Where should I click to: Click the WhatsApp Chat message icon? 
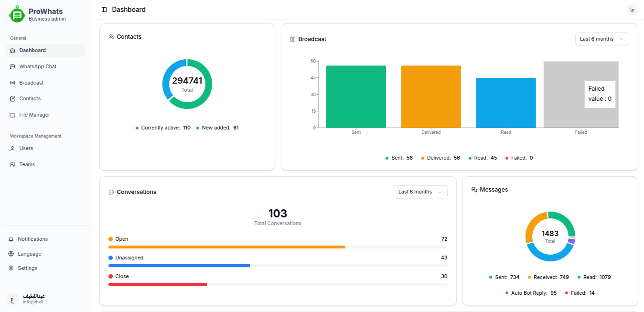[x=12, y=67]
